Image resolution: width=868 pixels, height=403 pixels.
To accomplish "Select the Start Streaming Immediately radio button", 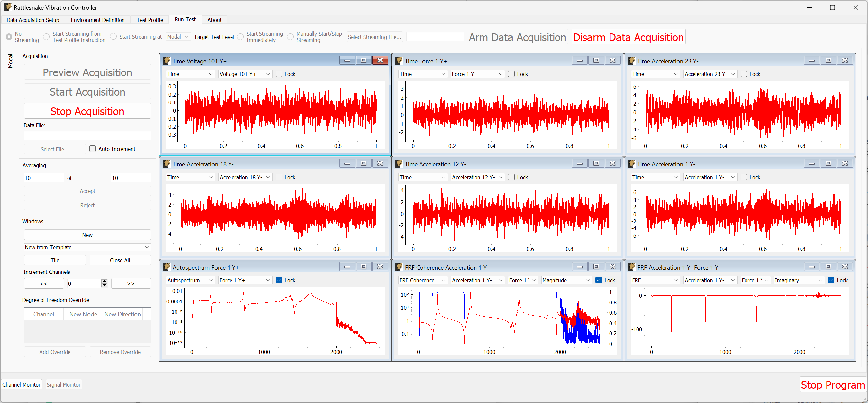I will [240, 37].
